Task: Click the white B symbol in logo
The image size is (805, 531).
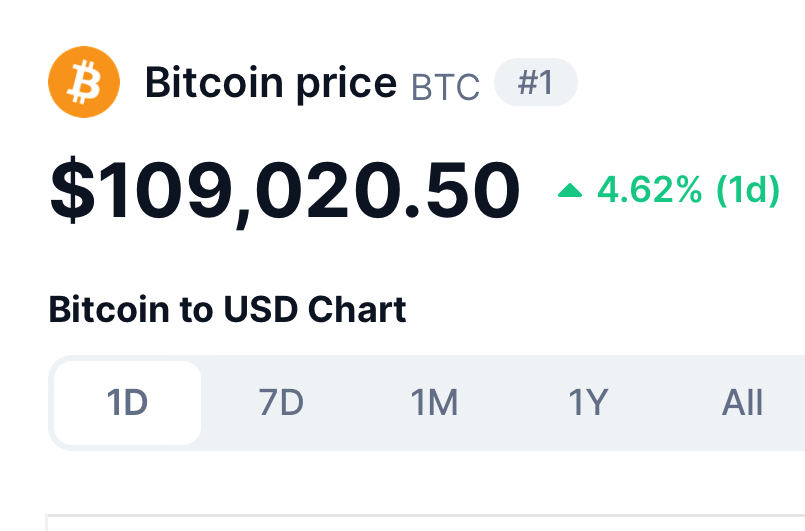Action: point(84,82)
